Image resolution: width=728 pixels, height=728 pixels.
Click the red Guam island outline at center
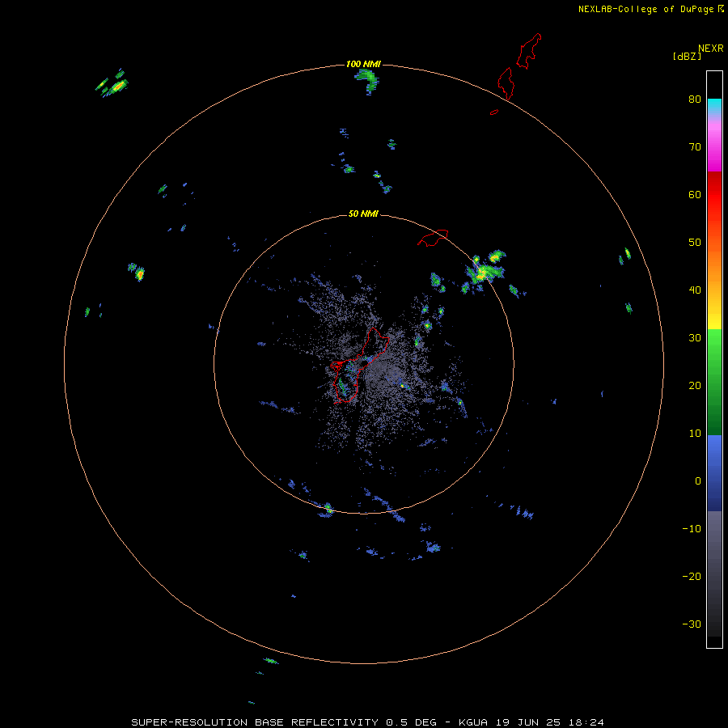click(360, 365)
